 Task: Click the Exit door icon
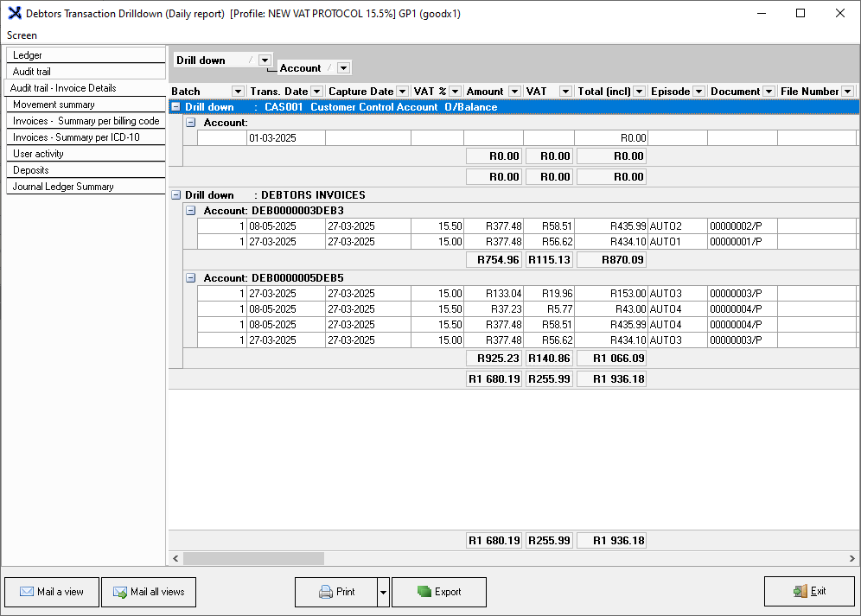(x=800, y=592)
